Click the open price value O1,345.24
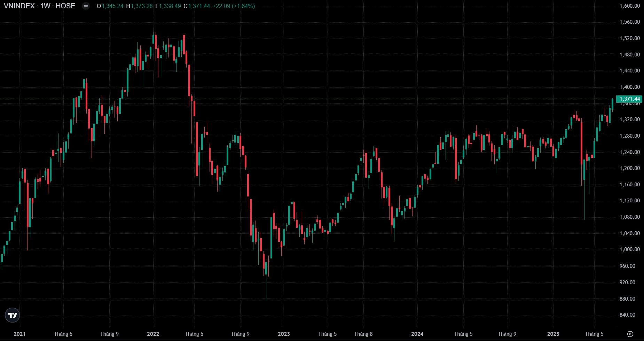The width and height of the screenshot is (644, 341). click(x=110, y=6)
